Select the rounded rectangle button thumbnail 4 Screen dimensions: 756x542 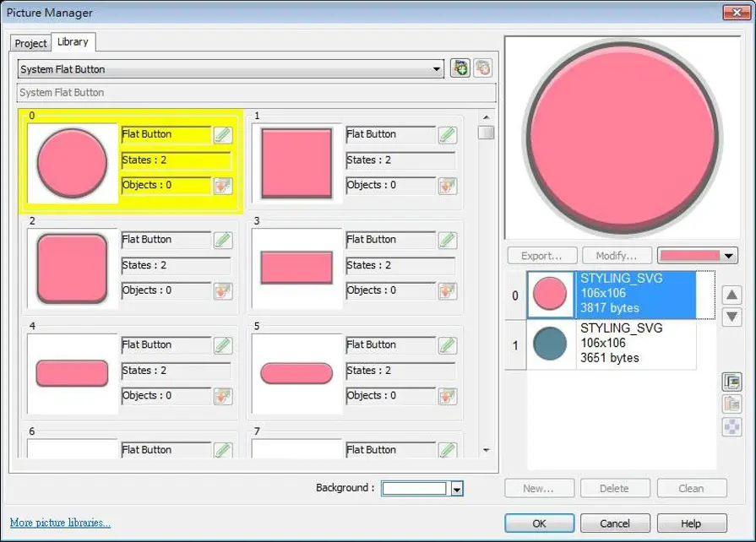[73, 374]
